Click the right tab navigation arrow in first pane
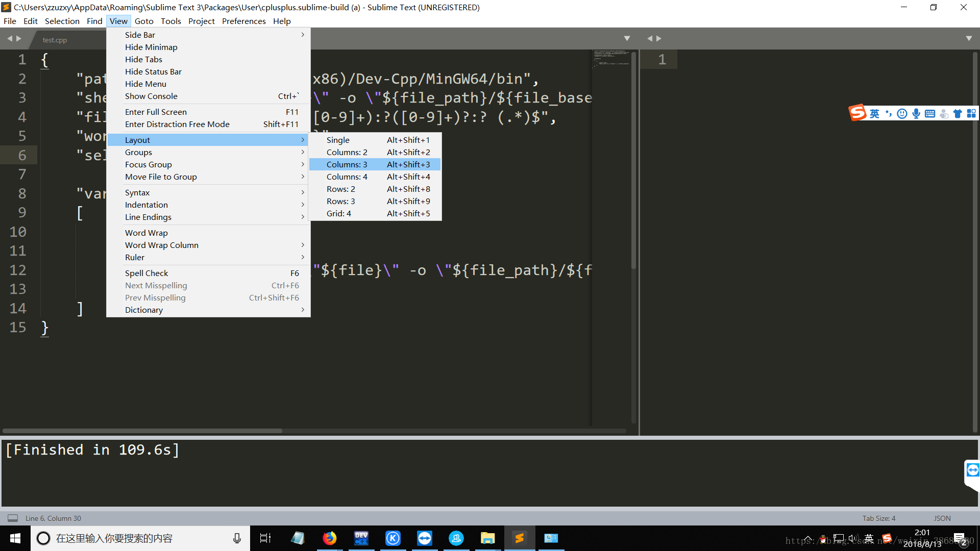Image resolution: width=980 pixels, height=551 pixels. [19, 39]
